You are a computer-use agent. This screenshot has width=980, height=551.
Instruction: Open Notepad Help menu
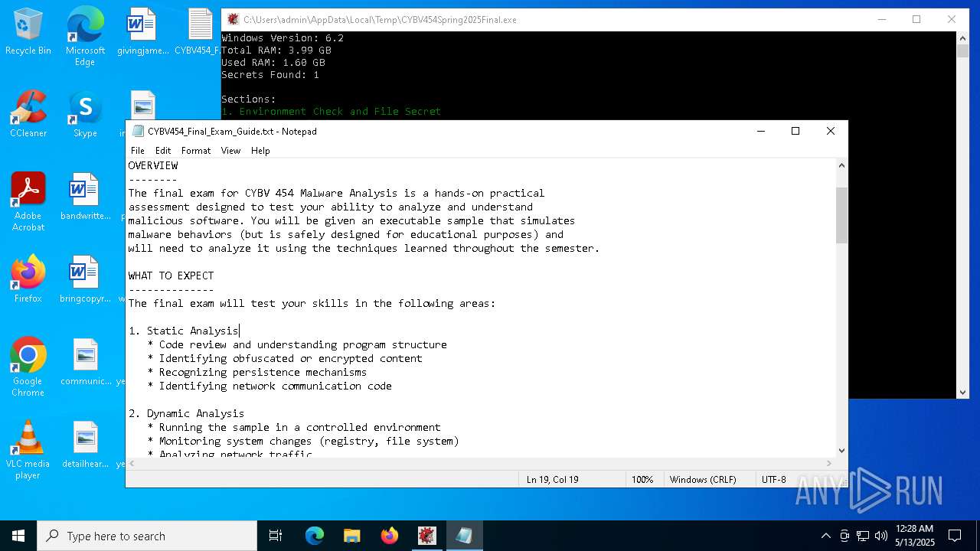tap(260, 151)
